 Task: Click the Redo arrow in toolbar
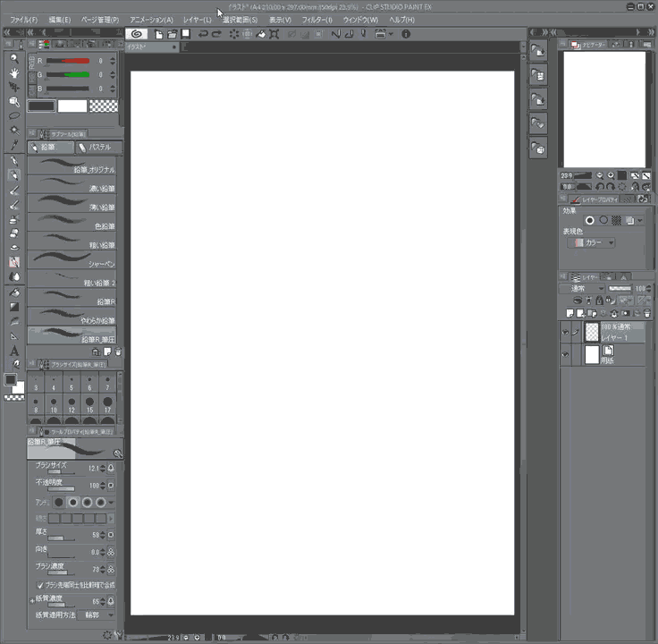point(216,34)
